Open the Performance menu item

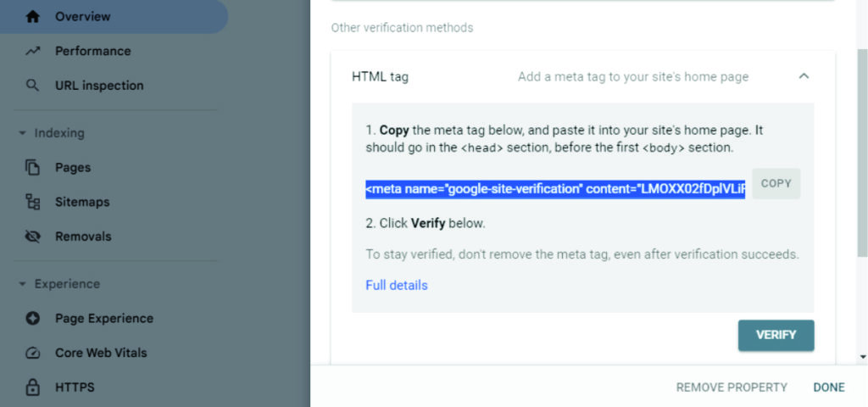point(92,51)
